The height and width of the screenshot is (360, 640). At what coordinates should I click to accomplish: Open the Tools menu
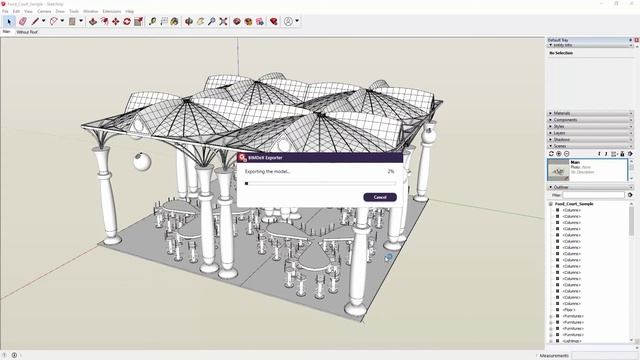tap(74, 11)
